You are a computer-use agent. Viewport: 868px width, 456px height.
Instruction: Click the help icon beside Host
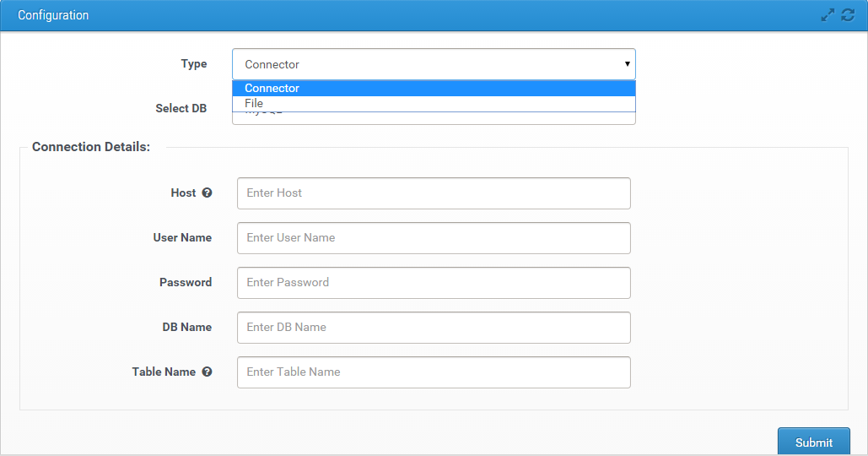pos(207,193)
